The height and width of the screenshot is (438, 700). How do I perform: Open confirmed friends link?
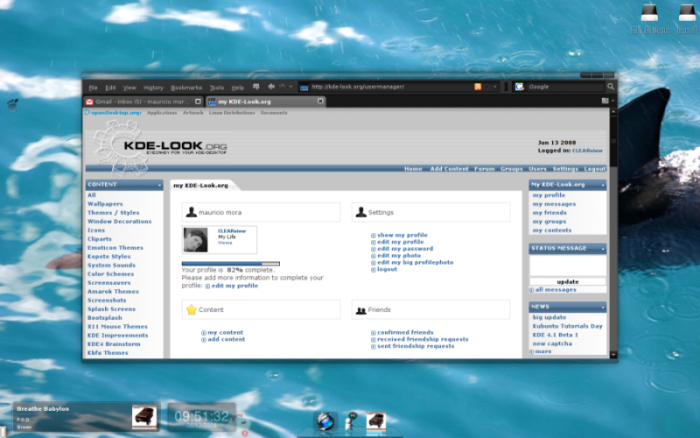[405, 332]
